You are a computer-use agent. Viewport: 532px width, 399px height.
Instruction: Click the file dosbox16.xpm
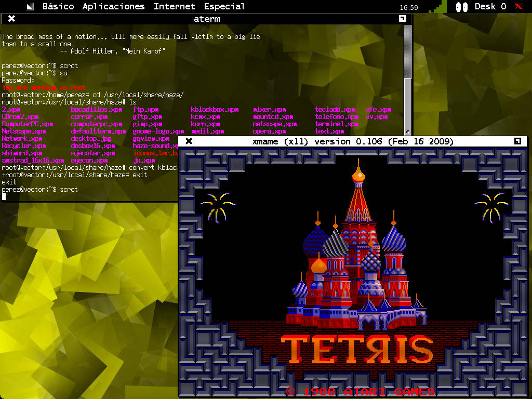pos(93,146)
